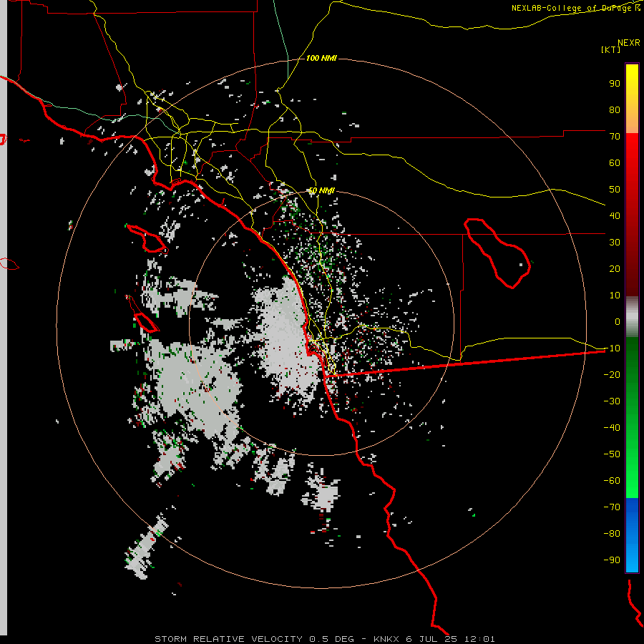Click the bright red segment of the color bar
Screen dimensions: 644x644
(632, 215)
